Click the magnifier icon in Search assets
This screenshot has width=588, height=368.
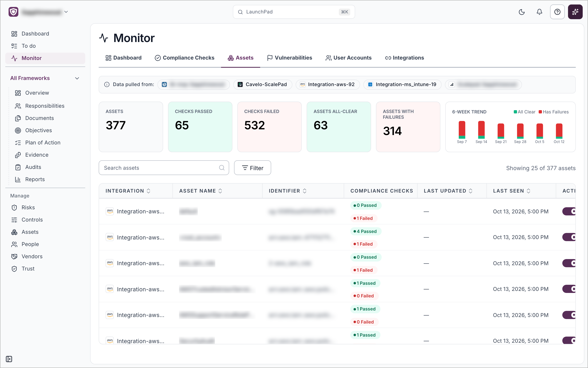point(222,168)
